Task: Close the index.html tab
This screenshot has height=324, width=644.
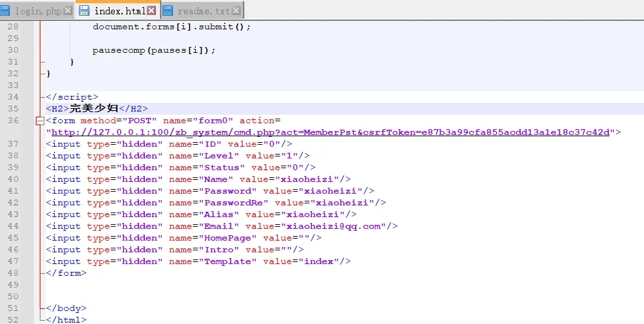Action: coord(151,10)
